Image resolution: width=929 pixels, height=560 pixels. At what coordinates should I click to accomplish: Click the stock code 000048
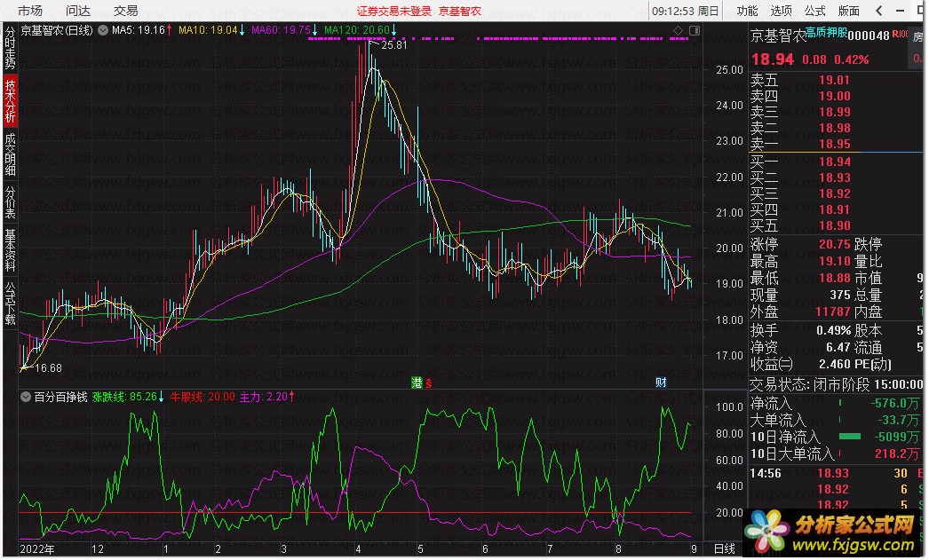(869, 36)
